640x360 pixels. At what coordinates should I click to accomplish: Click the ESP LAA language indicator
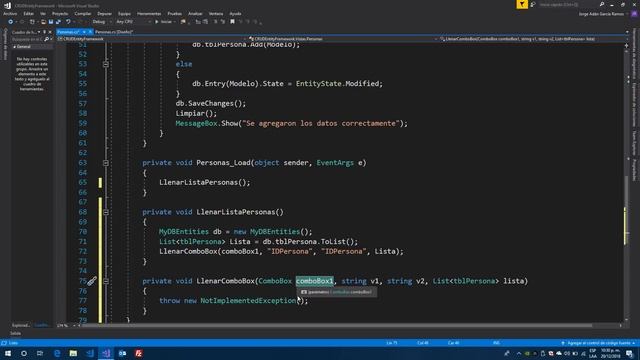tap(593, 353)
